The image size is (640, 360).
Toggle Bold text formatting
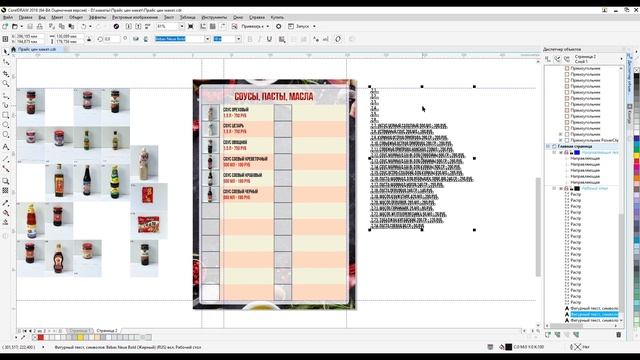(250, 39)
